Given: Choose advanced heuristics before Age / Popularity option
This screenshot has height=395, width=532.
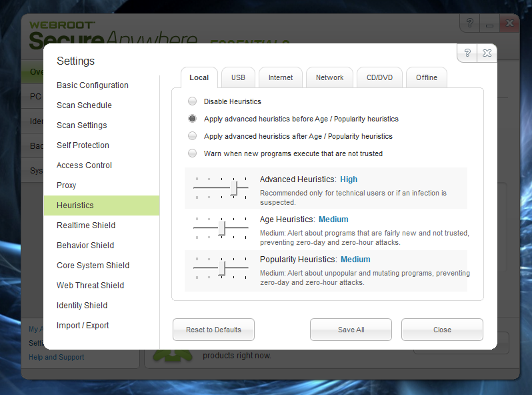Looking at the screenshot, I should [193, 119].
